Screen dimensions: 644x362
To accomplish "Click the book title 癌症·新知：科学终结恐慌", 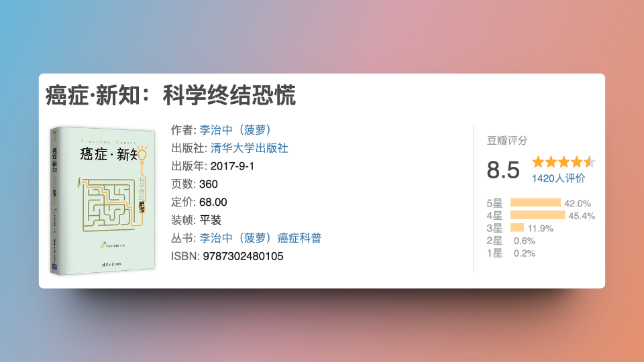I will coord(170,97).
